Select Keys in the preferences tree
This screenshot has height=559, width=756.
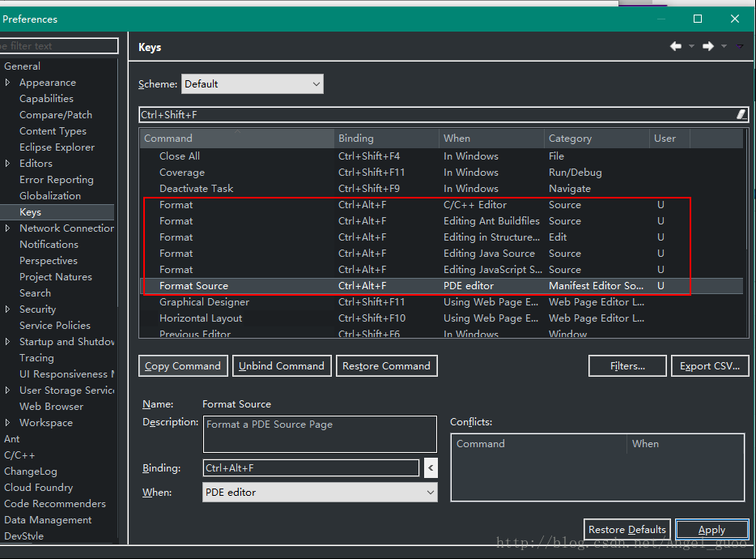31,212
